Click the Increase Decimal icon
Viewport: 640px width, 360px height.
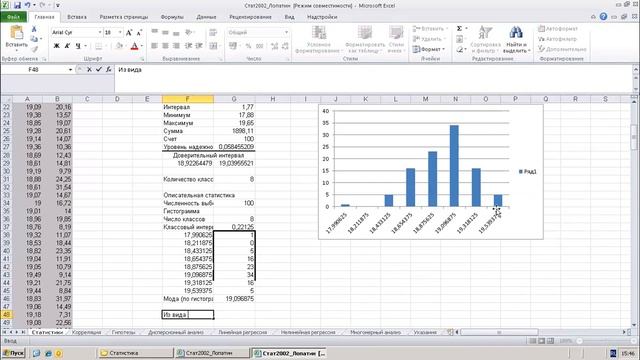pyautogui.click(x=274, y=46)
